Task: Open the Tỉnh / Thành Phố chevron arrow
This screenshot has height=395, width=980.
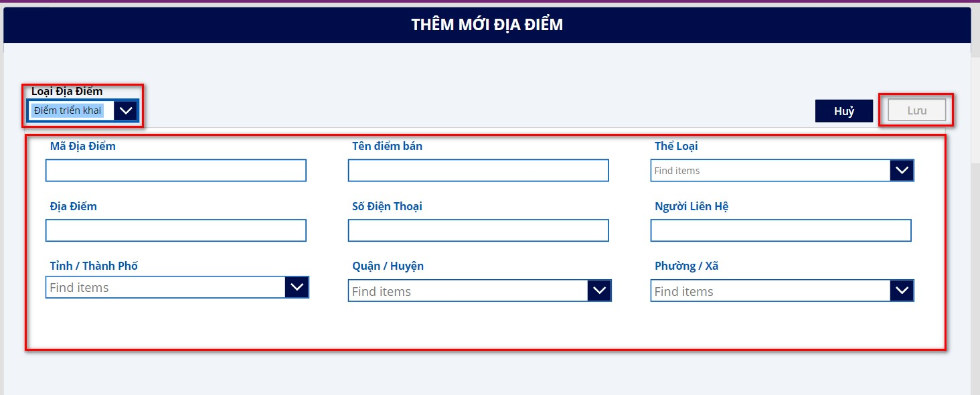Action: point(297,287)
